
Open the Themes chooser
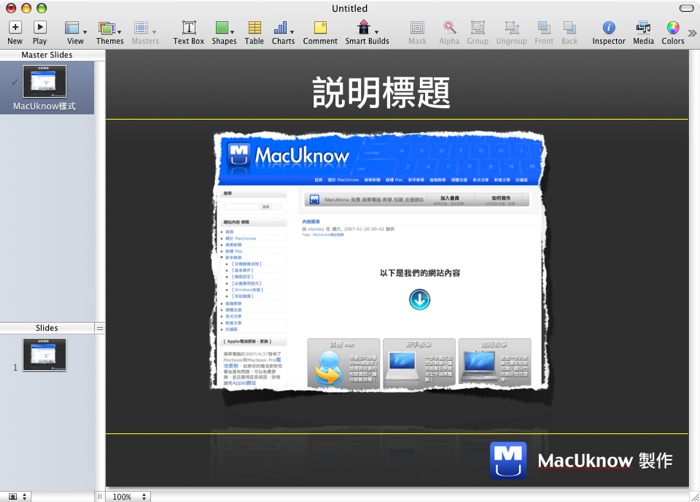click(x=109, y=33)
